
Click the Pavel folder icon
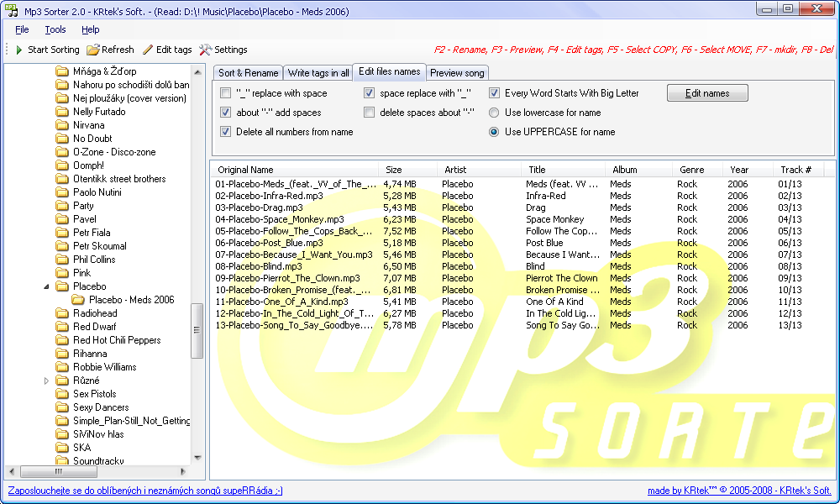[62, 219]
